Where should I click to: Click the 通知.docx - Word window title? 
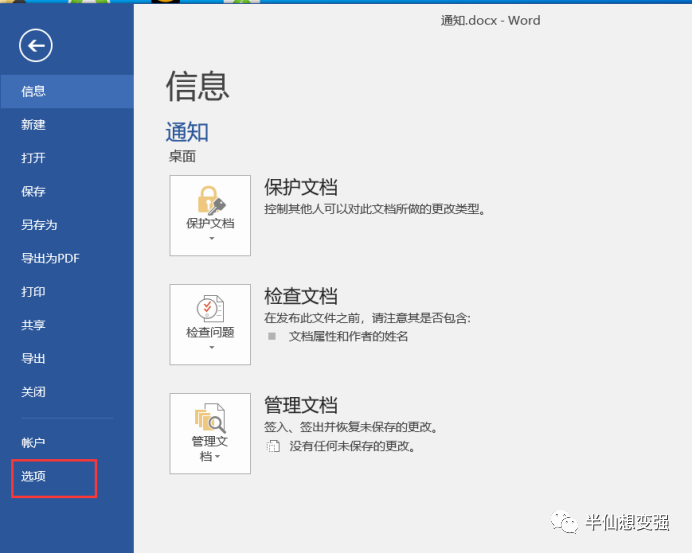[490, 21]
